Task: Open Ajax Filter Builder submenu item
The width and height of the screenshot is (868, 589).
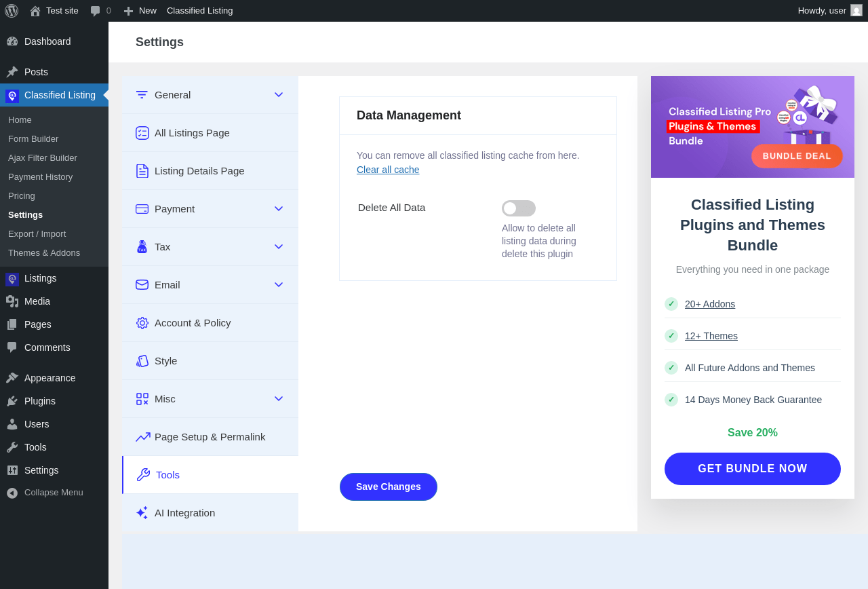Action: 54,158
